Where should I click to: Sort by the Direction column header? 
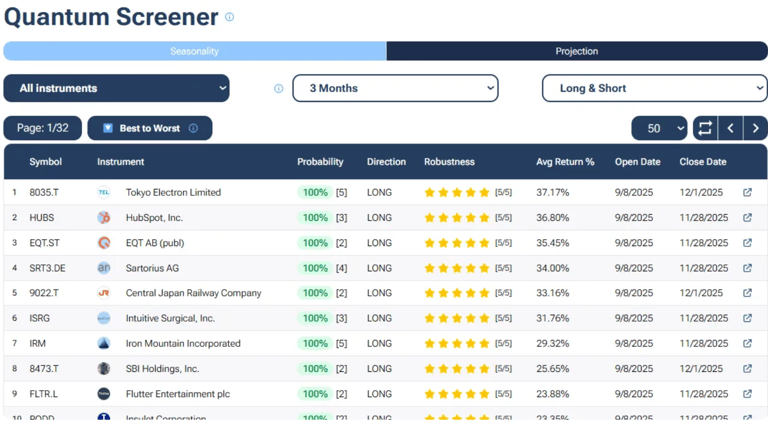386,162
